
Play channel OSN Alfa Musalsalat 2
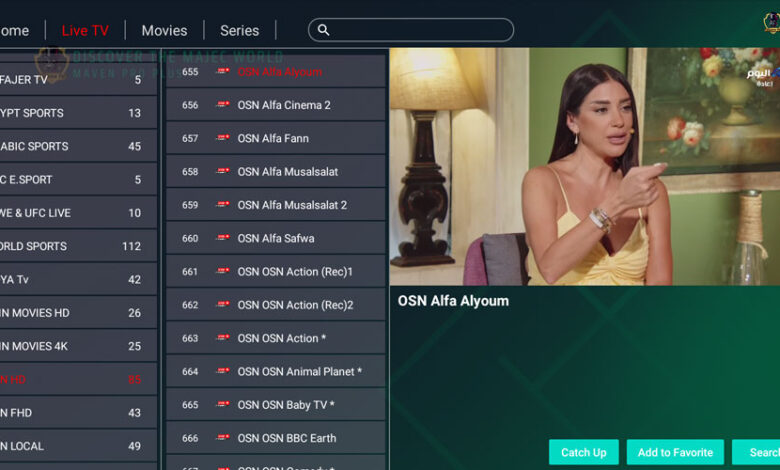(276, 205)
